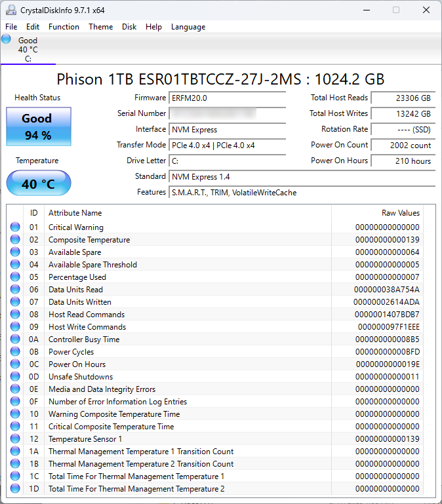Screen dimensions: 442x504
Task: Click the Power On Hours value 210 hours
Action: coord(403,161)
